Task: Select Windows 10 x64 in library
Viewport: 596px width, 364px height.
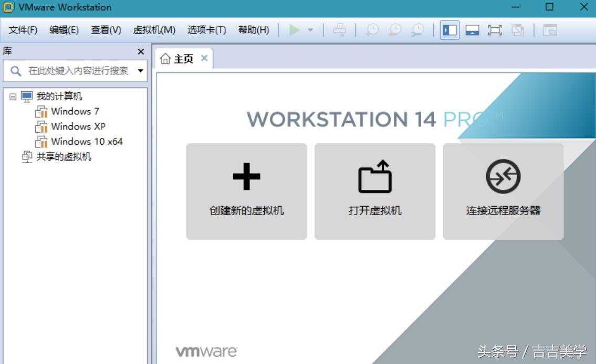Action: [87, 142]
